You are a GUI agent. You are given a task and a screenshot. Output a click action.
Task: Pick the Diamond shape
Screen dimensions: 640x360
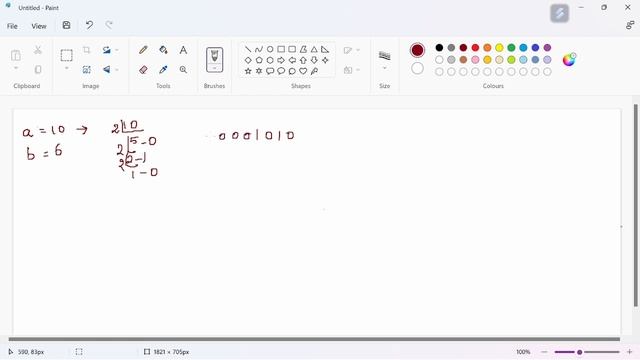248,60
